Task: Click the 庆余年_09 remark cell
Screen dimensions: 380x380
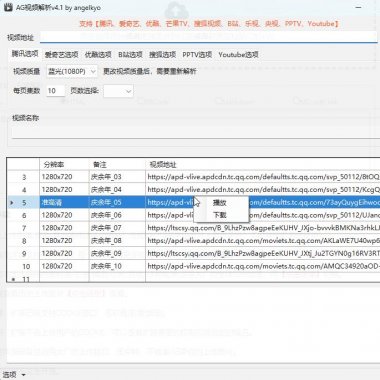Action: (x=117, y=254)
